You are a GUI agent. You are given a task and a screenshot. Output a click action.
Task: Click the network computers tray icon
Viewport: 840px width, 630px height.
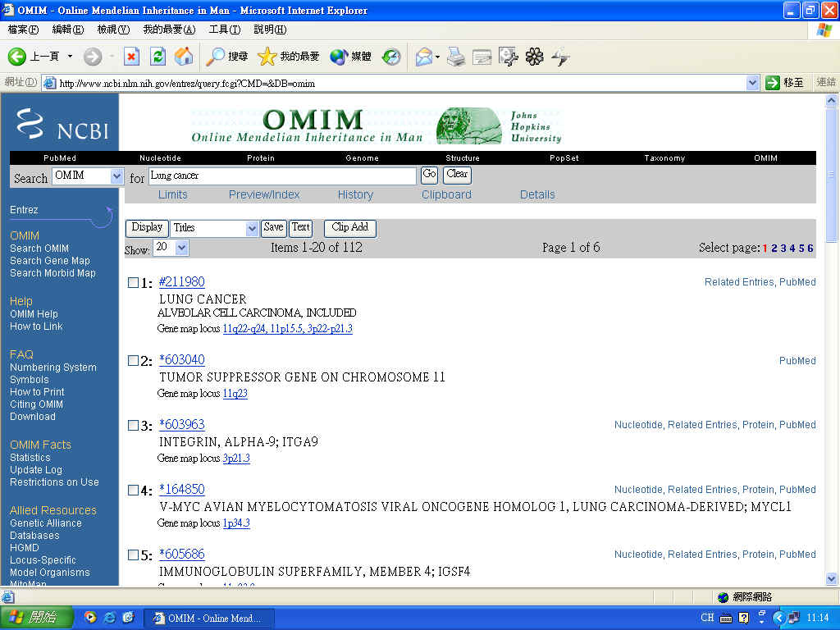(x=794, y=618)
